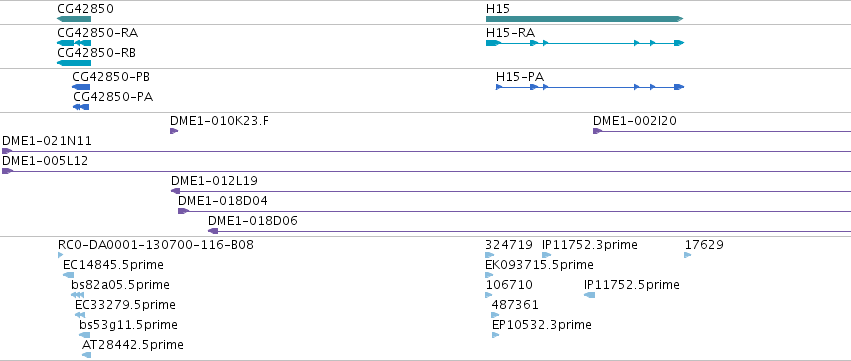
Task: Click the DME1-012L19 clone line
Action: (511, 191)
